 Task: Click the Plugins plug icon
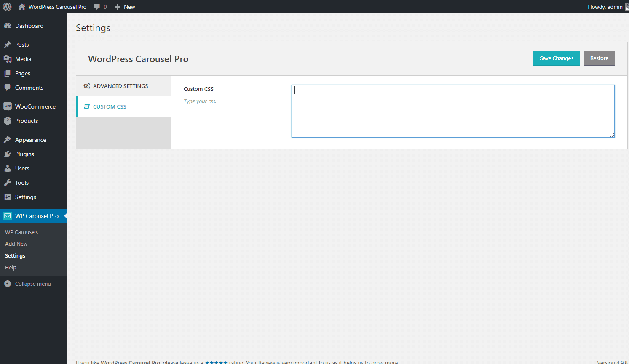pyautogui.click(x=8, y=154)
